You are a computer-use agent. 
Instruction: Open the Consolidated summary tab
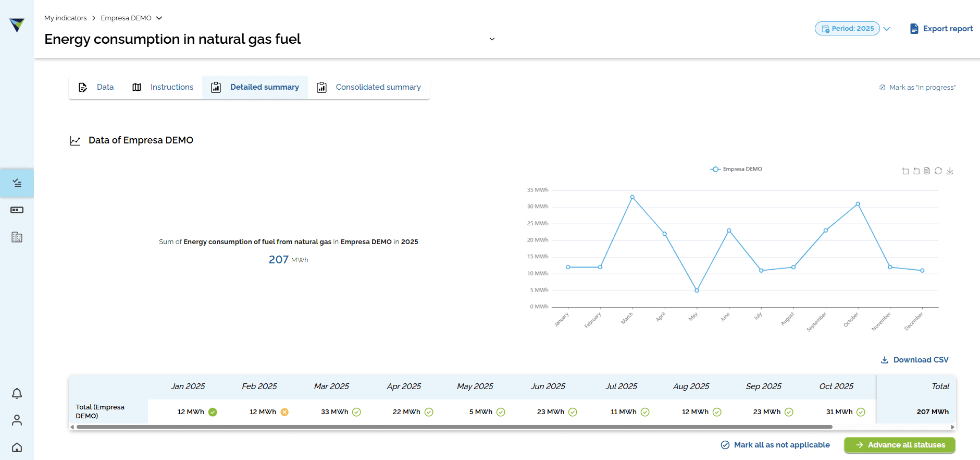point(369,87)
